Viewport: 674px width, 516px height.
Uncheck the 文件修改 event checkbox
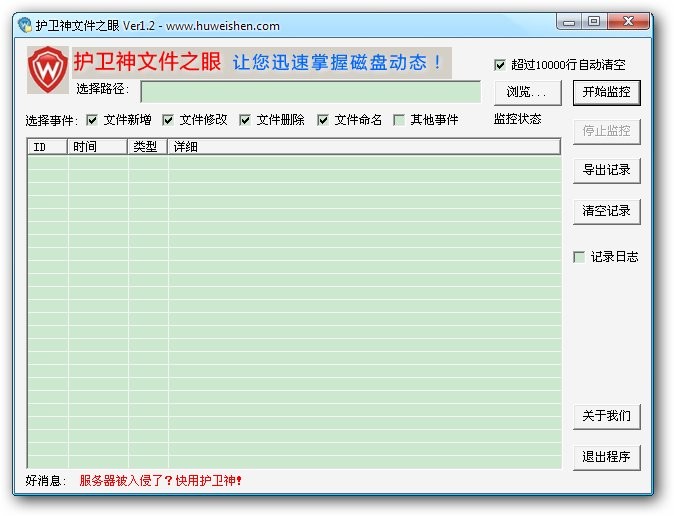pyautogui.click(x=168, y=120)
